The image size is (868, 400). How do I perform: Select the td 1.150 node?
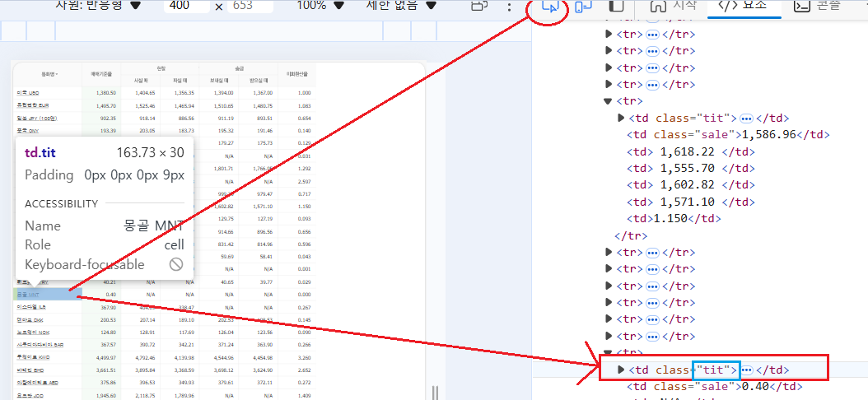tap(674, 219)
